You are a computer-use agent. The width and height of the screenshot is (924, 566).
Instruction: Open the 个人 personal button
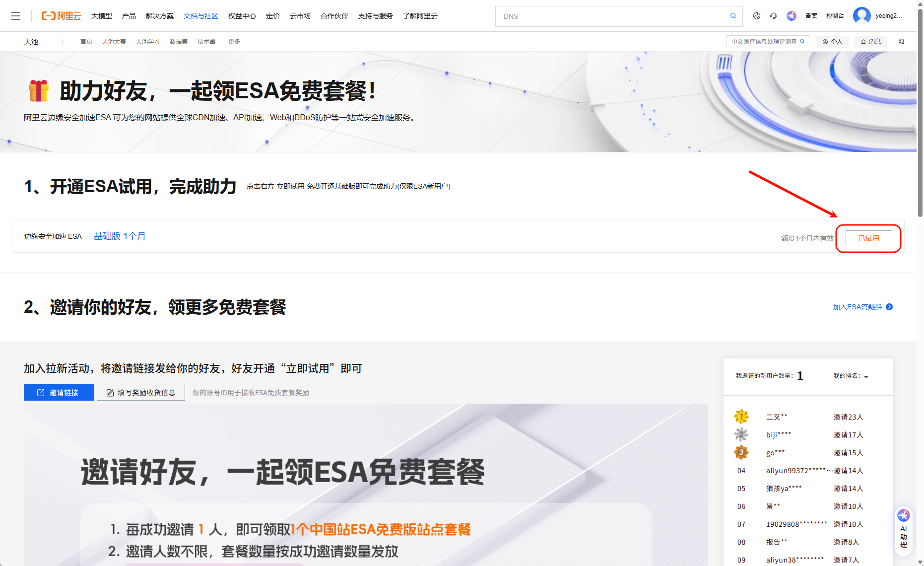pyautogui.click(x=833, y=42)
